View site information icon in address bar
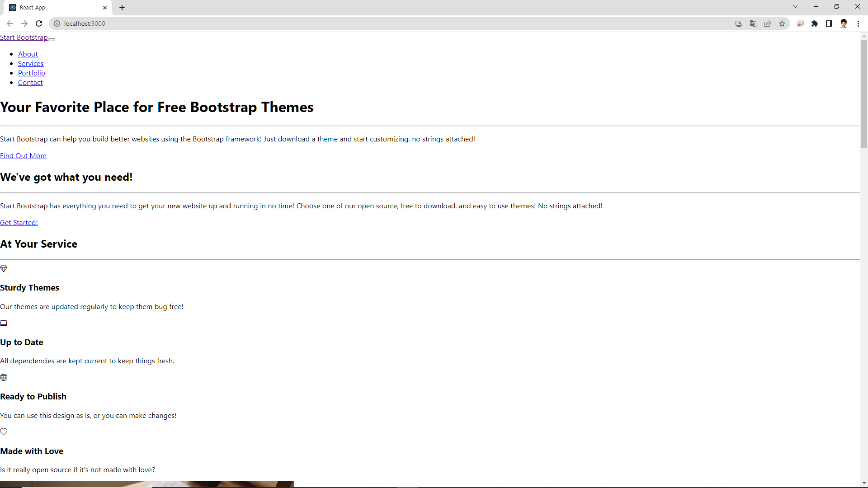The width and height of the screenshot is (868, 488). pyautogui.click(x=57, y=23)
